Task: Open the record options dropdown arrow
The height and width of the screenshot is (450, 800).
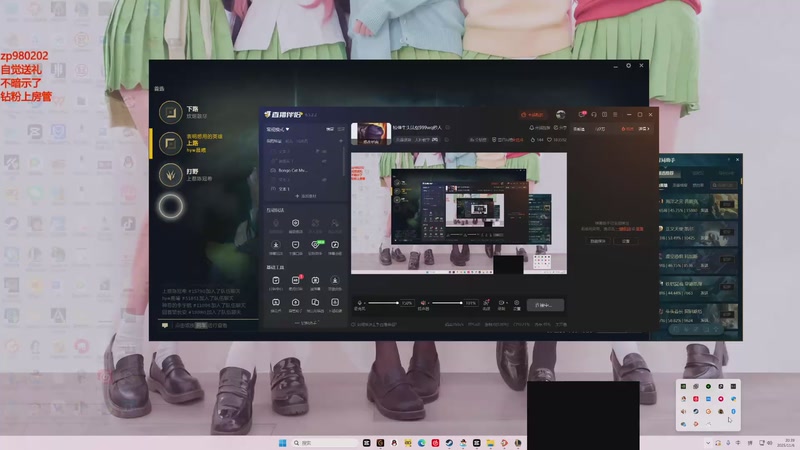Action: tap(507, 304)
